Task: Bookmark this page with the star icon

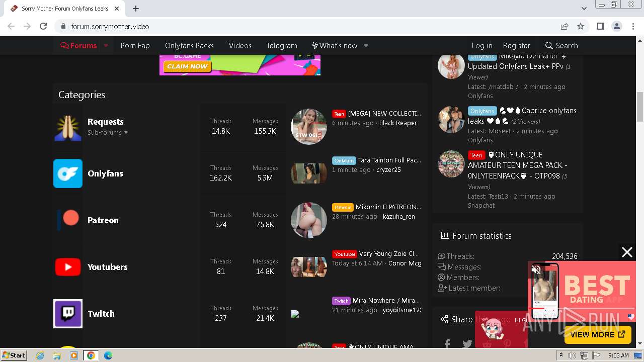Action: (x=581, y=26)
